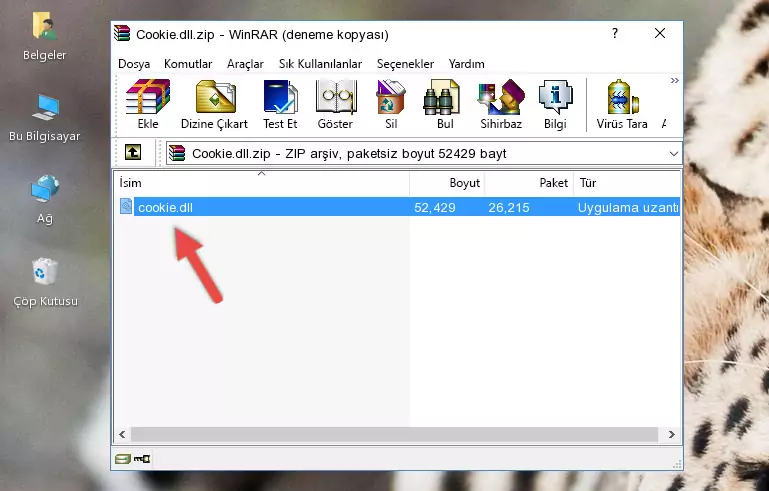Viewport: 769px width, 491px height.
Task: Click Dizine Çıkart extract icon
Action: pyautogui.click(x=214, y=104)
